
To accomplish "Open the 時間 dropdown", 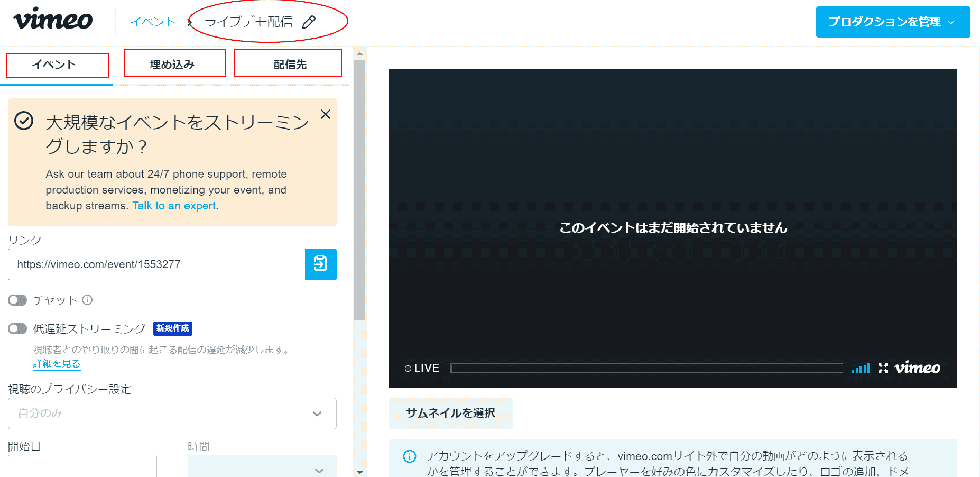I will point(262,467).
